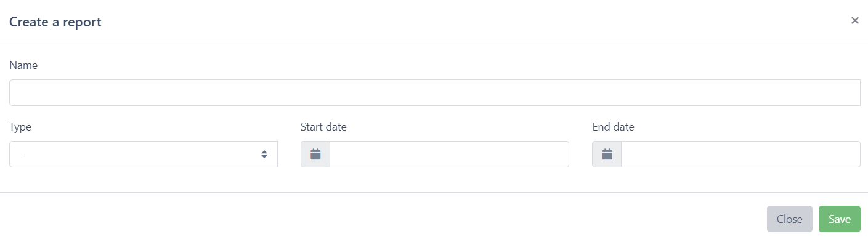This screenshot has width=868, height=242.
Task: Click the Create a report dialog title
Action: 55,22
